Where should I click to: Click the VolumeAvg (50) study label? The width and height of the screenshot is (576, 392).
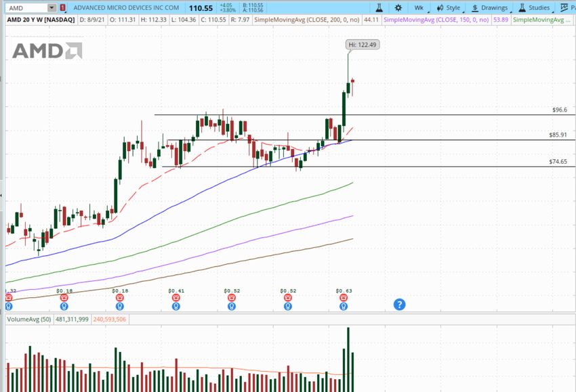click(x=29, y=320)
